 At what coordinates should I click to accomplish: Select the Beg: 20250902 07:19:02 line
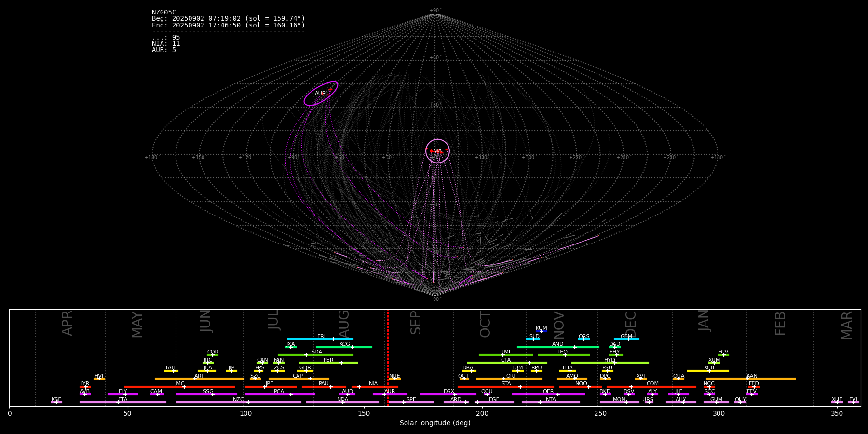pos(229,19)
